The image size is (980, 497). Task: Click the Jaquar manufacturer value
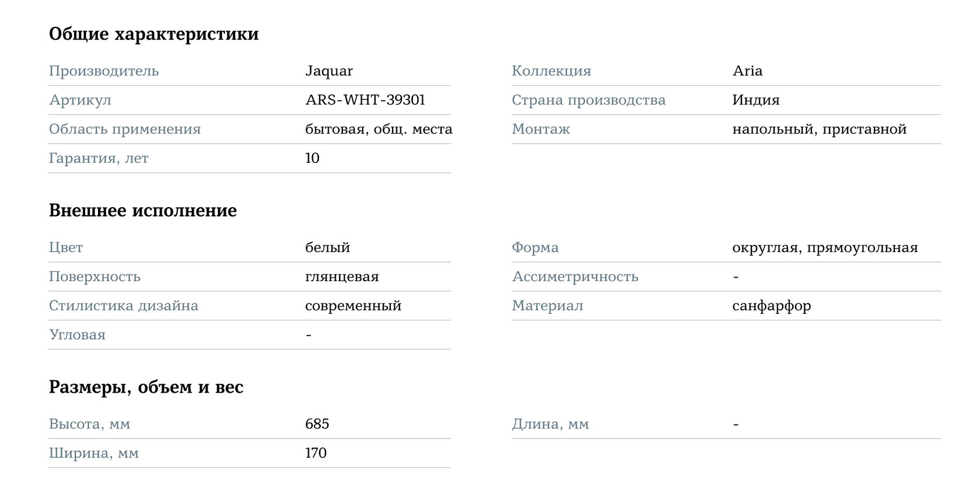tap(328, 71)
